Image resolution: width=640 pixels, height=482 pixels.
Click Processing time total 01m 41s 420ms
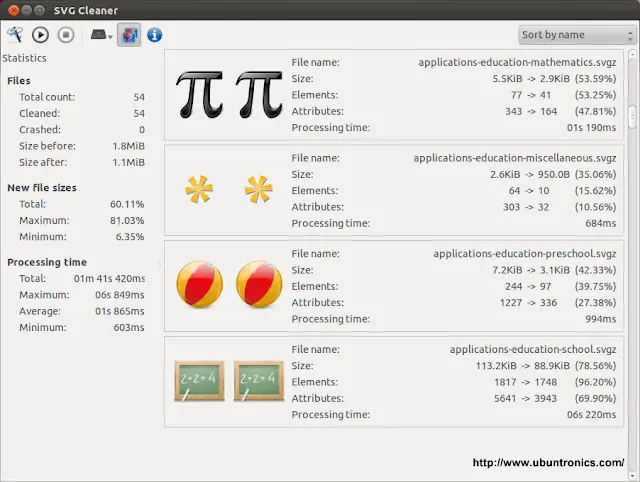tap(109, 278)
